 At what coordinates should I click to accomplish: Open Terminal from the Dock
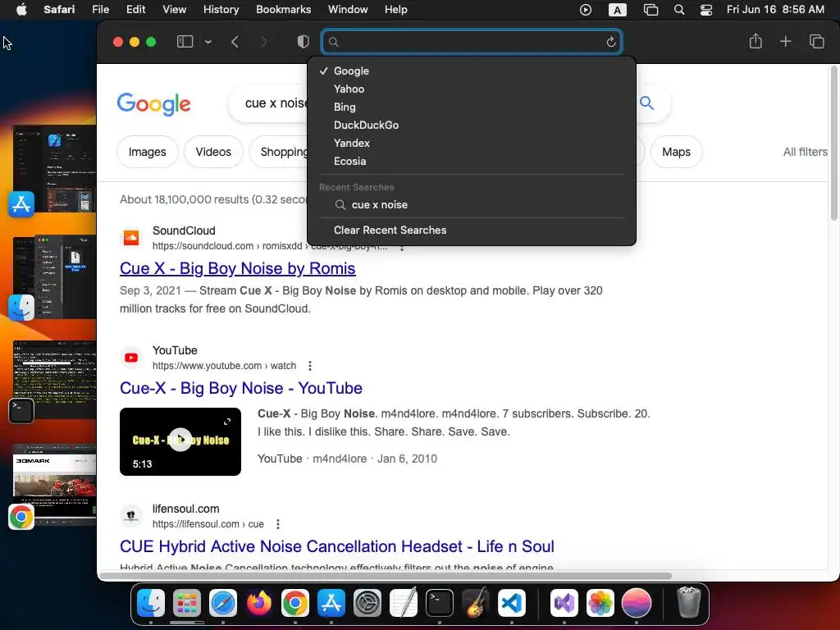click(440, 603)
